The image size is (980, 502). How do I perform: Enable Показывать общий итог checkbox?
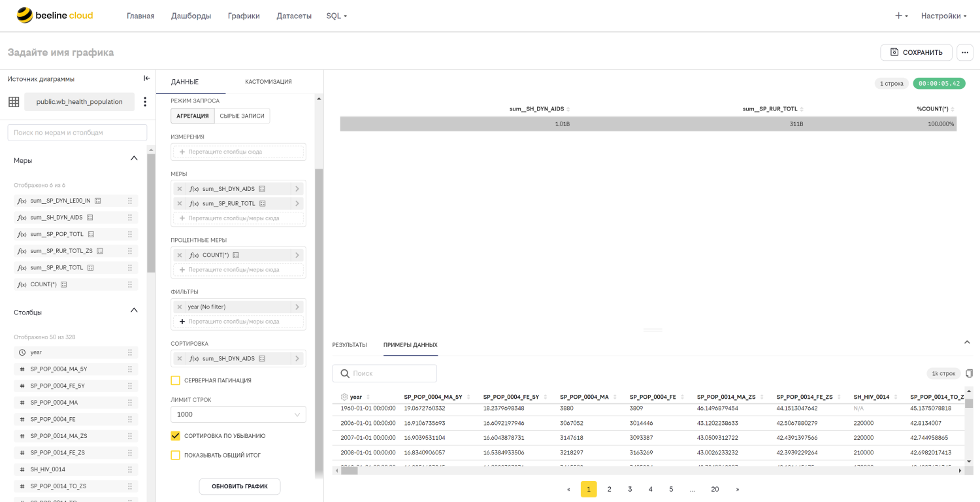[175, 455]
